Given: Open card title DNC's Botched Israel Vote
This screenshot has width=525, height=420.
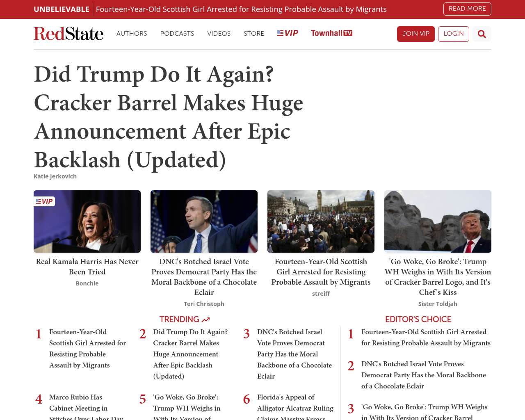Looking at the screenshot, I should tap(204, 277).
